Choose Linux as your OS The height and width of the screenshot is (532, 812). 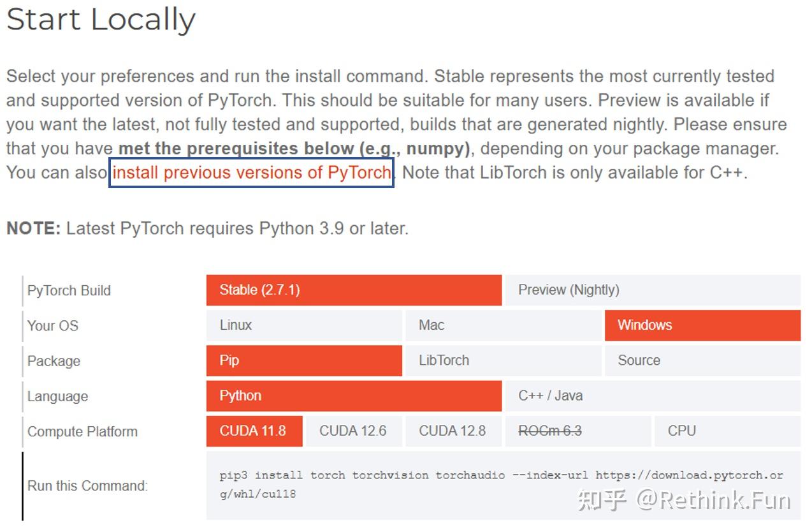pos(303,325)
